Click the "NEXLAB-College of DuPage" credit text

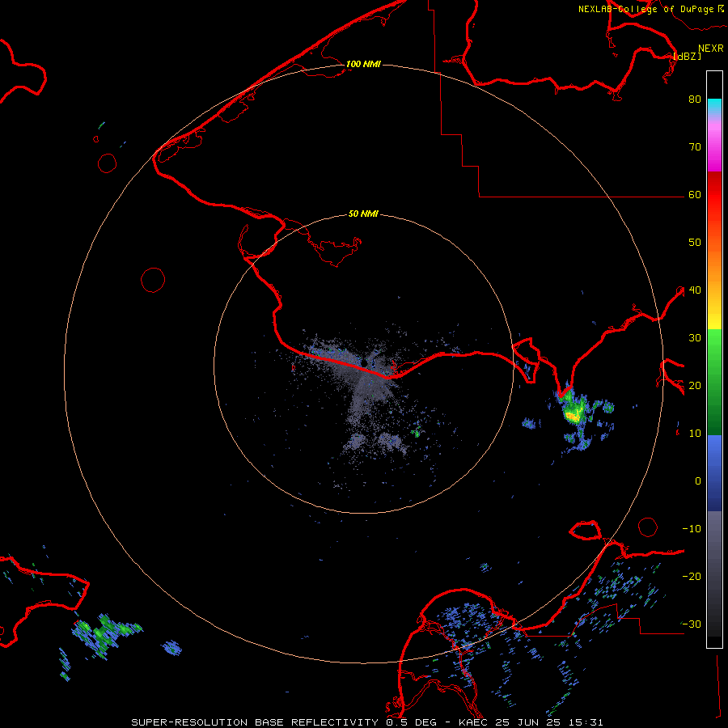click(x=645, y=9)
